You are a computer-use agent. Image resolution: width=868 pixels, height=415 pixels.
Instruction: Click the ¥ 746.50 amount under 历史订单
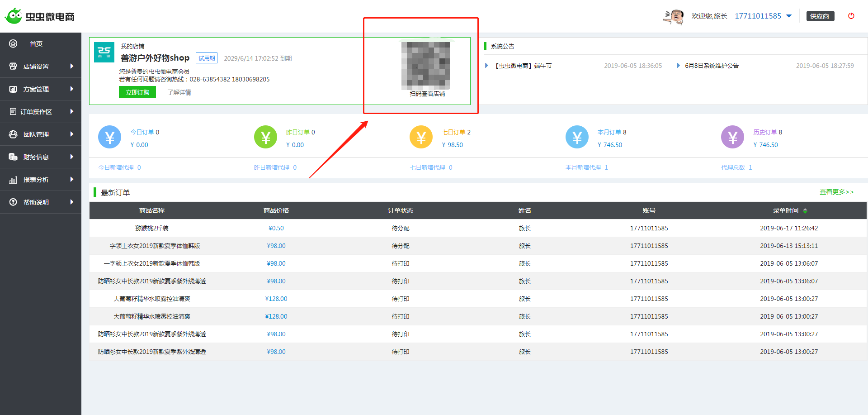(x=765, y=145)
